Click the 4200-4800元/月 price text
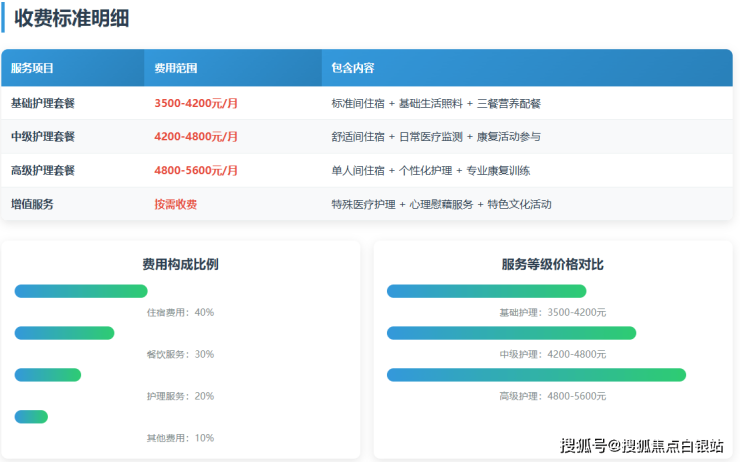The image size is (740, 462). point(196,136)
